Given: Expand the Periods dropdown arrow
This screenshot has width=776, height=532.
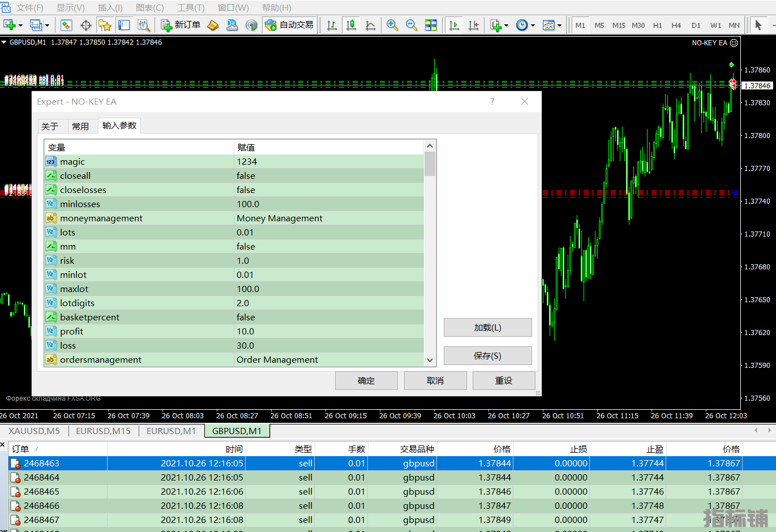Looking at the screenshot, I should [533, 25].
